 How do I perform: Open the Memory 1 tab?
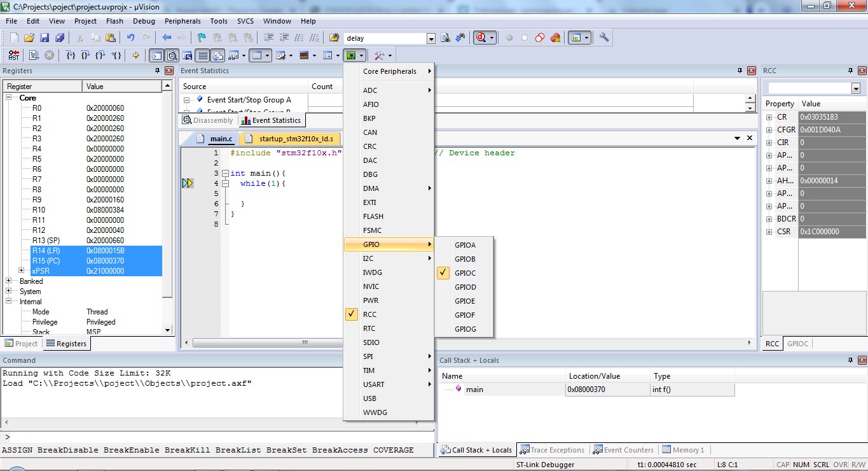684,450
